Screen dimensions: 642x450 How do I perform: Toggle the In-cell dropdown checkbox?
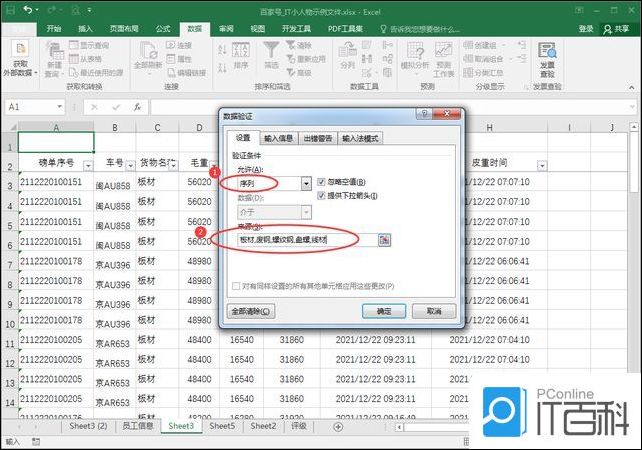pos(321,195)
